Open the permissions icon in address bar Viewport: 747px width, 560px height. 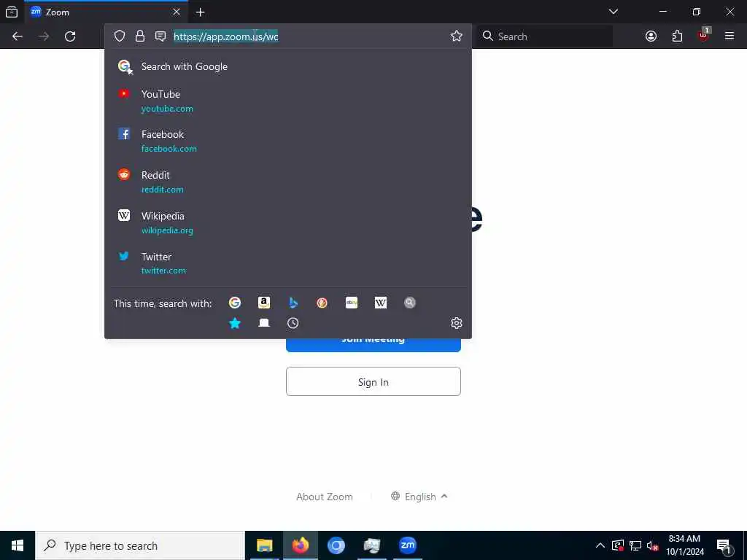click(160, 36)
